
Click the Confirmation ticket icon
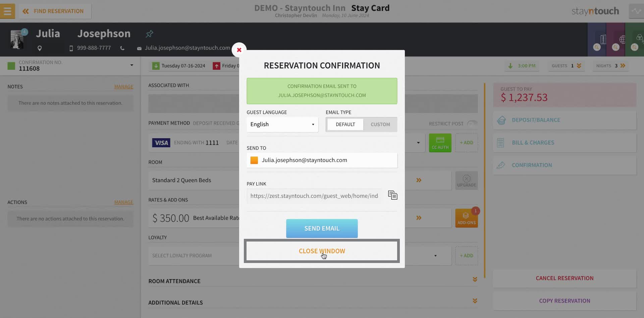[501, 165]
